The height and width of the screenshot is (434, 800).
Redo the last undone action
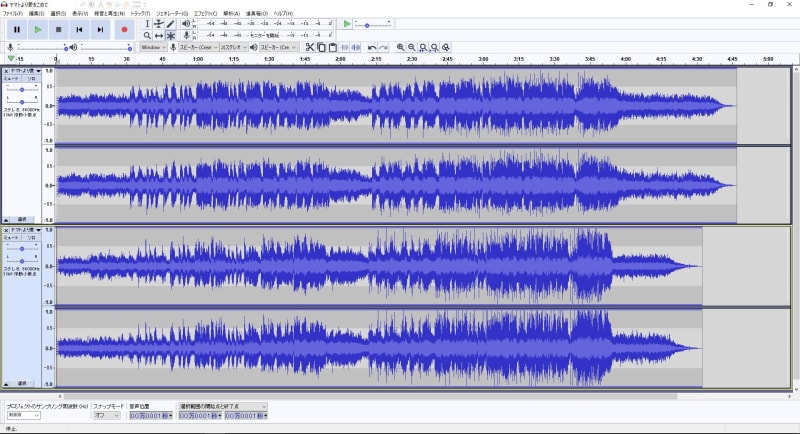point(383,47)
